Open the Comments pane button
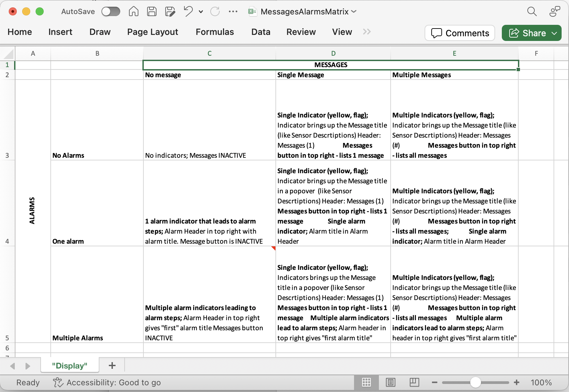569x392 pixels. click(459, 33)
